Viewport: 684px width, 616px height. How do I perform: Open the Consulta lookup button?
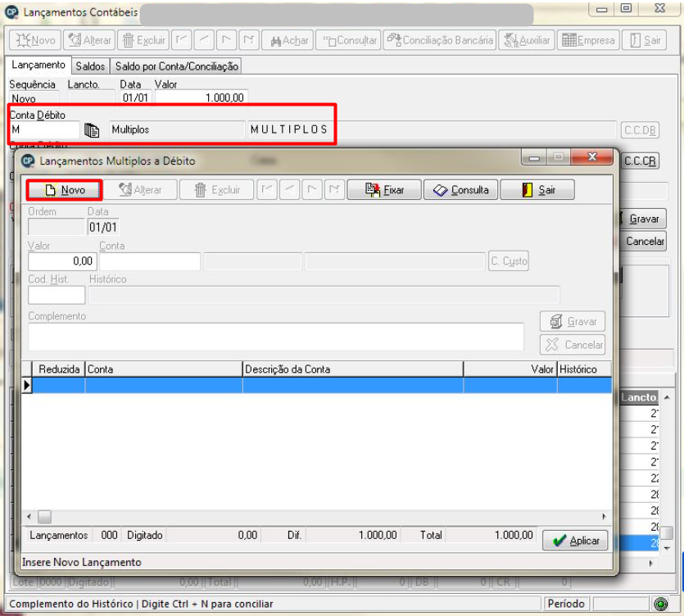460,190
